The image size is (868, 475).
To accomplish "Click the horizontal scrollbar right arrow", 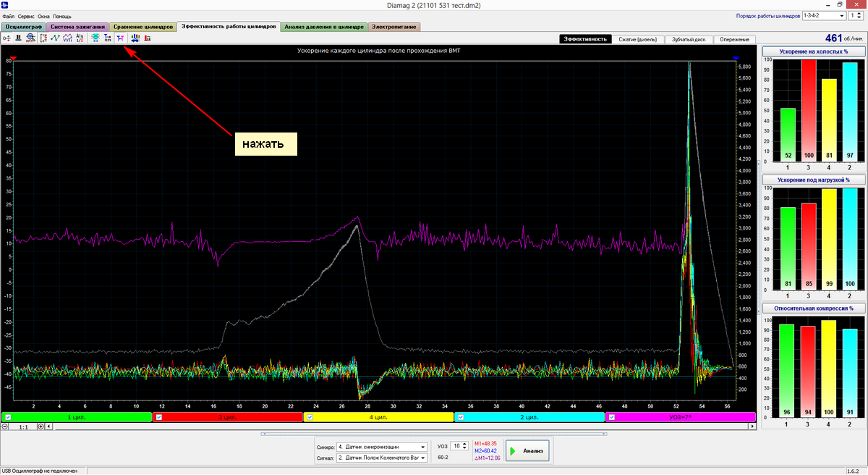I will pyautogui.click(x=754, y=427).
